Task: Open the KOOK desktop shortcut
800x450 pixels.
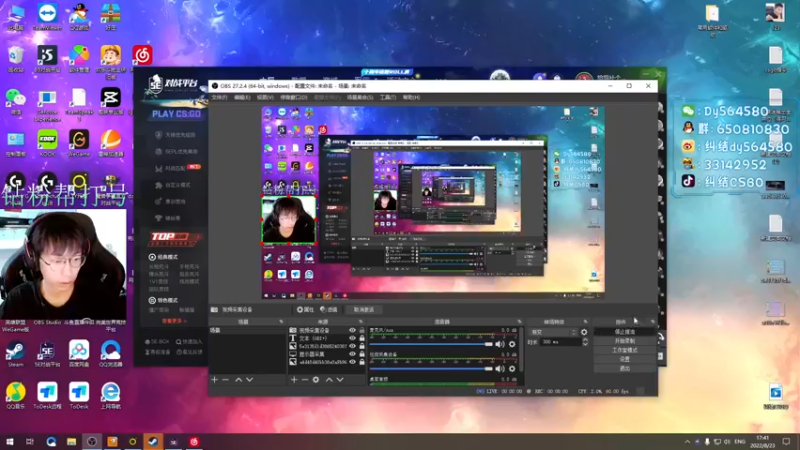Action: pos(47,142)
